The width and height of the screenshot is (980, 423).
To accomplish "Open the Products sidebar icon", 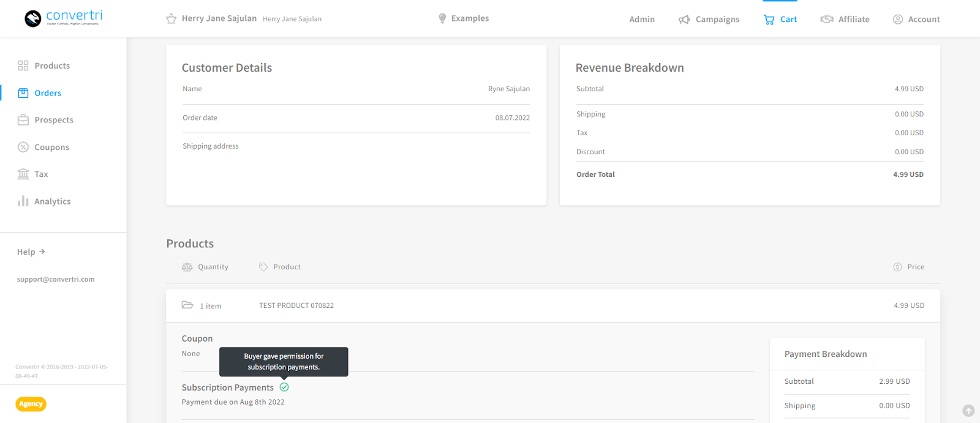I will tap(23, 66).
